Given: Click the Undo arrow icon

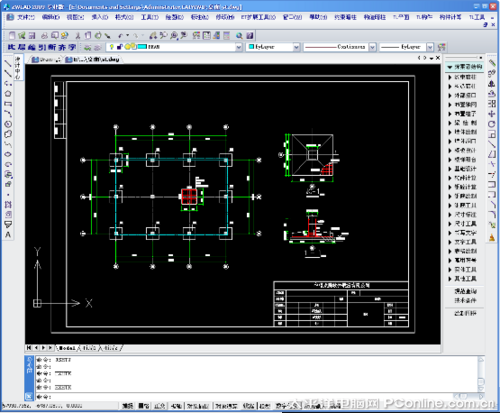Looking at the screenshot, I should 120,35.
